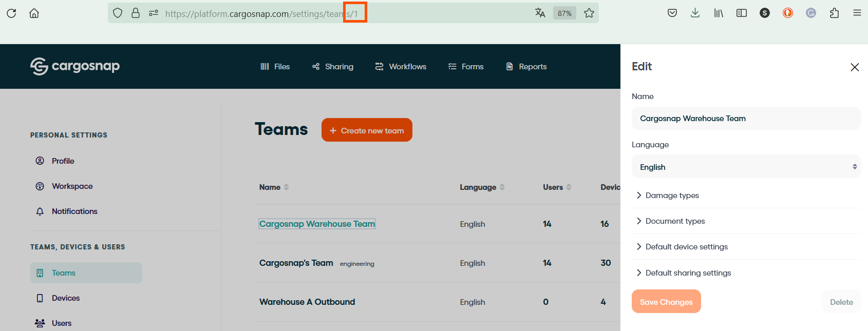Click the engineering tag on Cargosnap's Team

coord(357,264)
